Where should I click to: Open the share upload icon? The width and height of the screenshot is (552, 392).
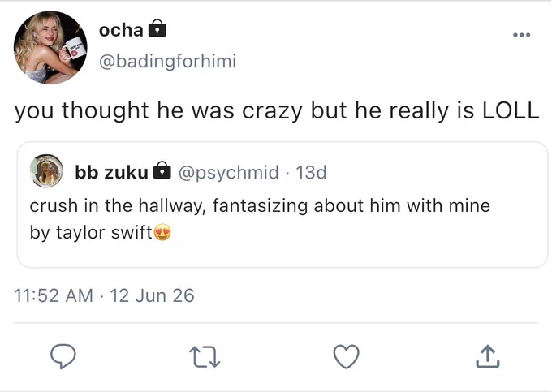click(x=488, y=356)
